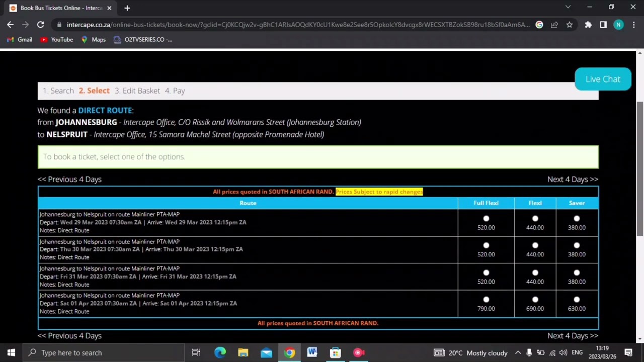Pick Saver fare for Fri 31 Mar
Viewport: 644px width, 362px height.
pos(577,273)
